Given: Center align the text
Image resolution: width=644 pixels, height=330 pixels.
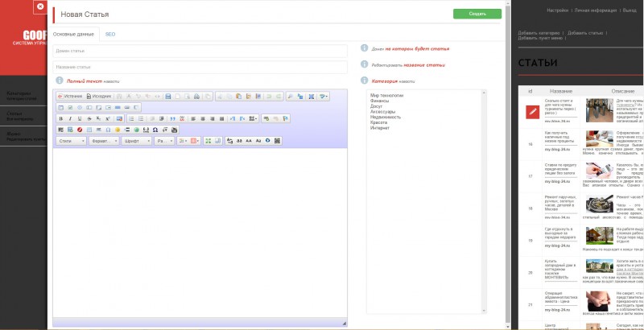Looking at the screenshot, I should (x=203, y=118).
